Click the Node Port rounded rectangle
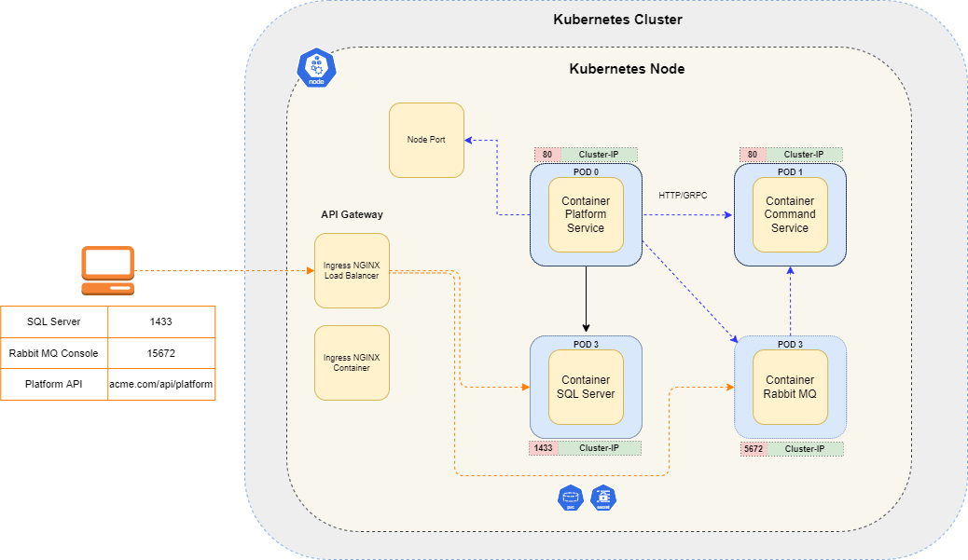 [426, 140]
